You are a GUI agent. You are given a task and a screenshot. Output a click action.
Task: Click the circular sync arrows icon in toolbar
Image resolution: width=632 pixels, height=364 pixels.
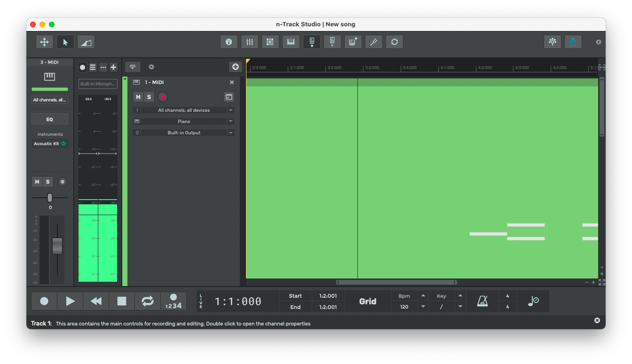coord(395,42)
